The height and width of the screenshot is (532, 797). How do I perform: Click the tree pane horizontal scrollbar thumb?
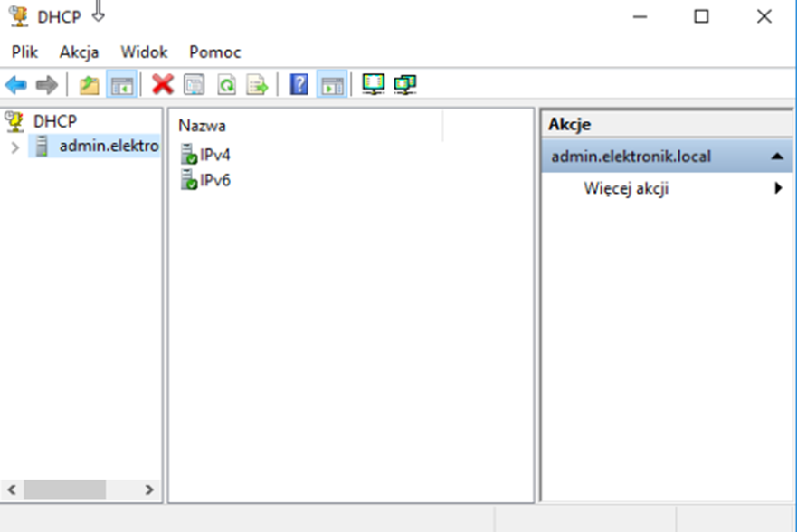coord(64,489)
